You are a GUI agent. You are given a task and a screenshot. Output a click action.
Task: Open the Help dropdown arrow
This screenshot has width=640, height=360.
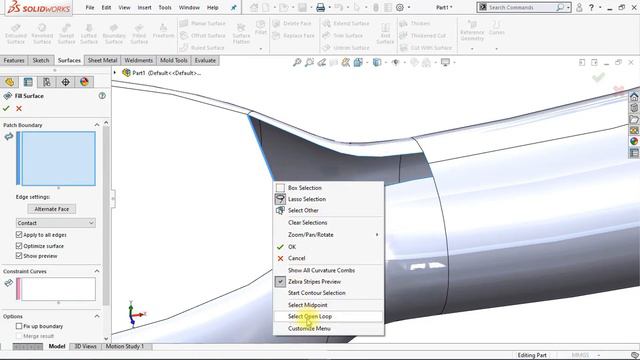click(600, 7)
